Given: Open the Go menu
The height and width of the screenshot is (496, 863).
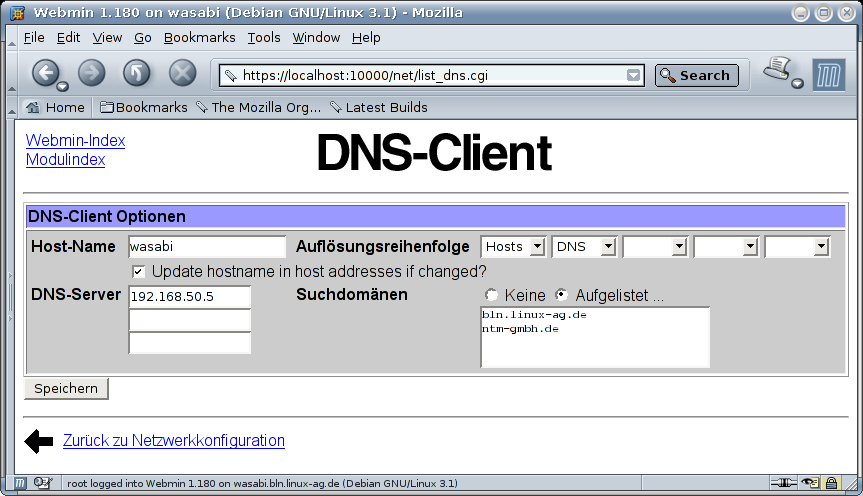Looking at the screenshot, I should [x=143, y=37].
